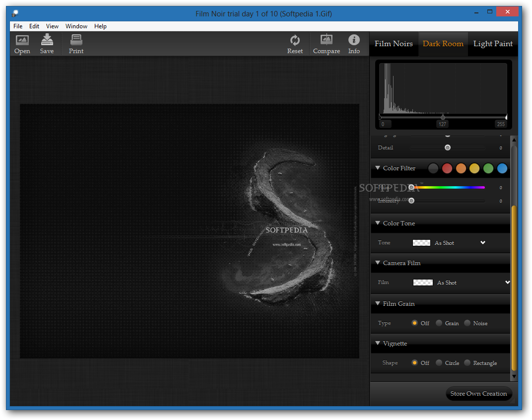Image resolution: width=532 pixels, height=420 pixels.
Task: Set Vignette shape to Circle
Action: click(x=439, y=362)
